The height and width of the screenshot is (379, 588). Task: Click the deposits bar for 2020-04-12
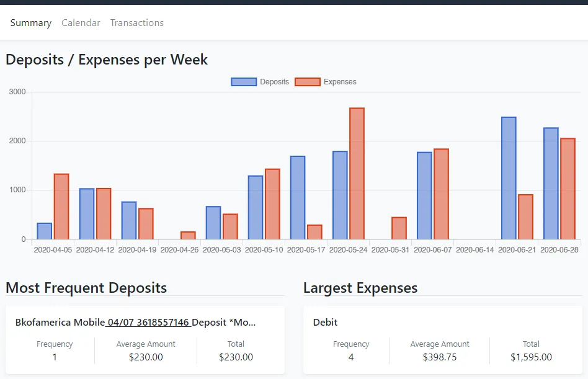87,214
